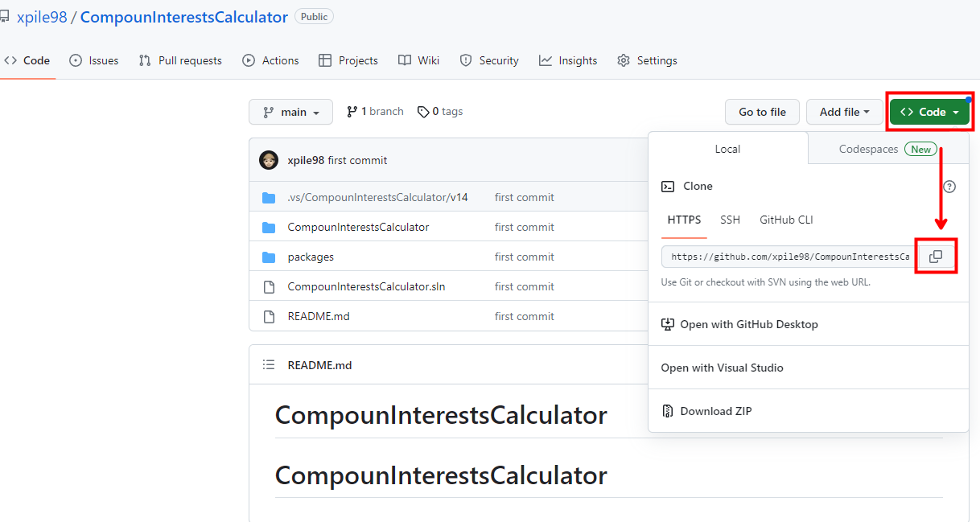
Task: Open the Wiki tab
Action: [x=419, y=60]
